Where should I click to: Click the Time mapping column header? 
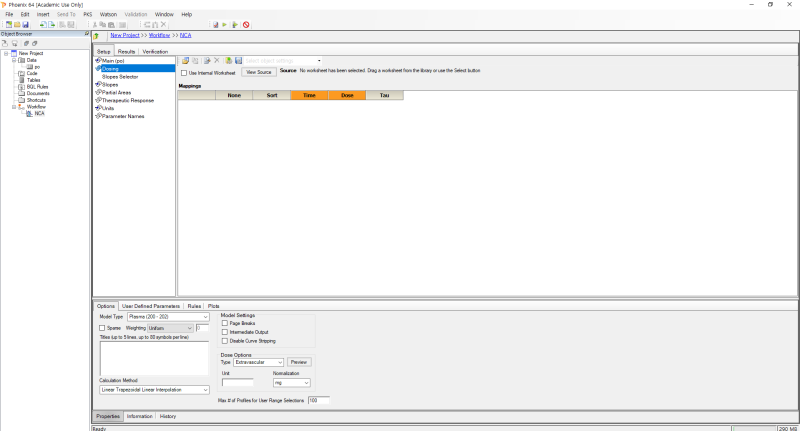tap(309, 95)
